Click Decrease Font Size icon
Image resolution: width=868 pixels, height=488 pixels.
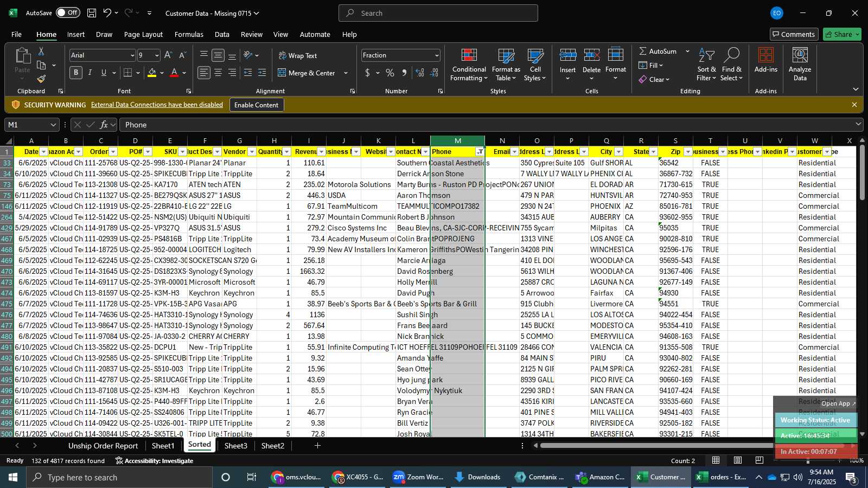[182, 55]
